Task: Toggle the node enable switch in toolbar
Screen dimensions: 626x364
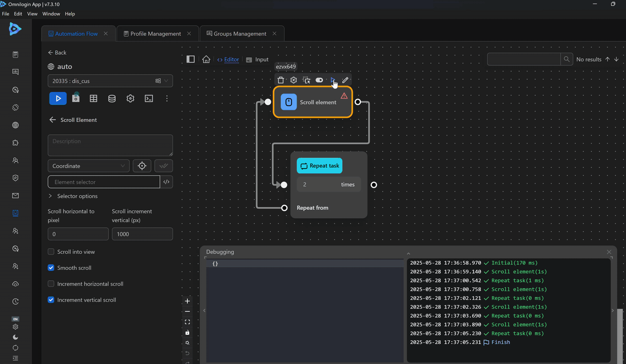Action: (x=319, y=80)
